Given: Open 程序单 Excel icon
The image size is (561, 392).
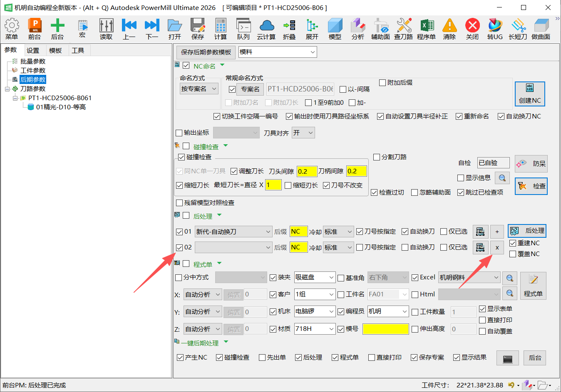Looking at the screenshot, I should [x=427, y=29].
